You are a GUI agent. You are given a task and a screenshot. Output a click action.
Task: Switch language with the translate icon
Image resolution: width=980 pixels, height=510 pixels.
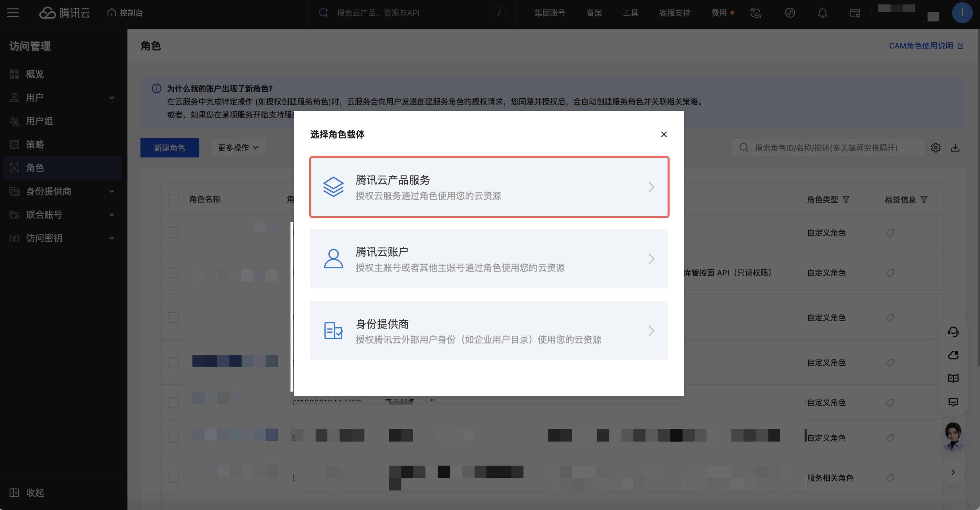point(756,13)
